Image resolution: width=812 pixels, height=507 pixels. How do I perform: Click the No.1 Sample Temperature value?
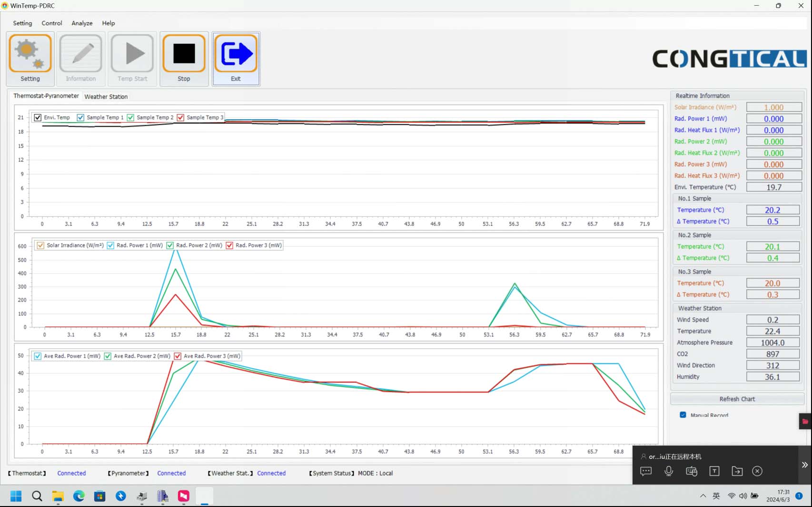tap(772, 210)
